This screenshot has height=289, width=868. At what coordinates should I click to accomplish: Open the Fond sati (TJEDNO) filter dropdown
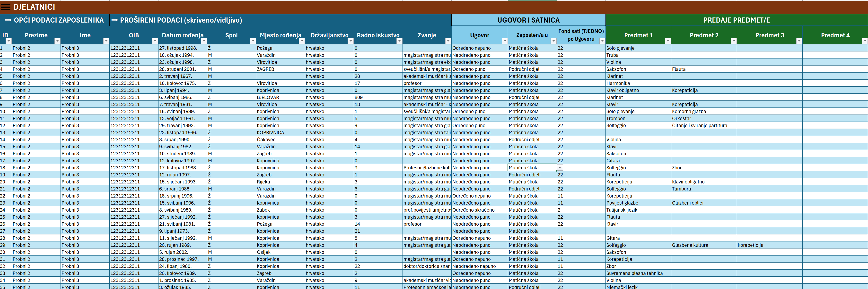click(x=602, y=41)
